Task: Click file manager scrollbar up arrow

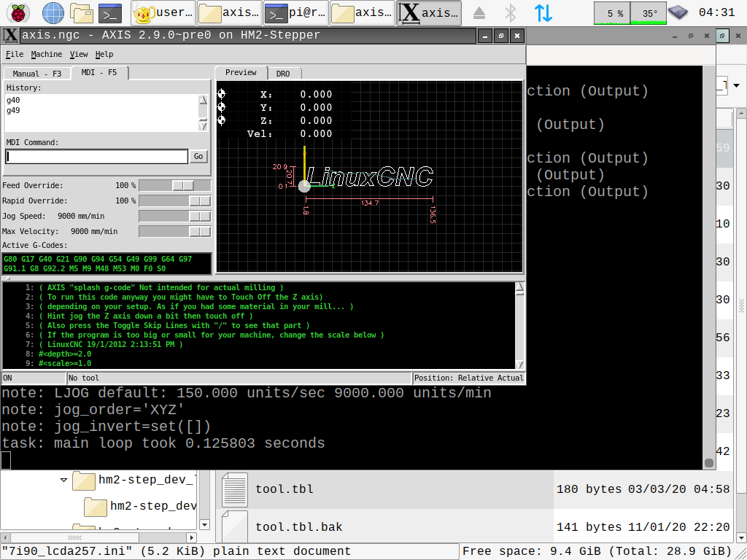Action: 741,113
